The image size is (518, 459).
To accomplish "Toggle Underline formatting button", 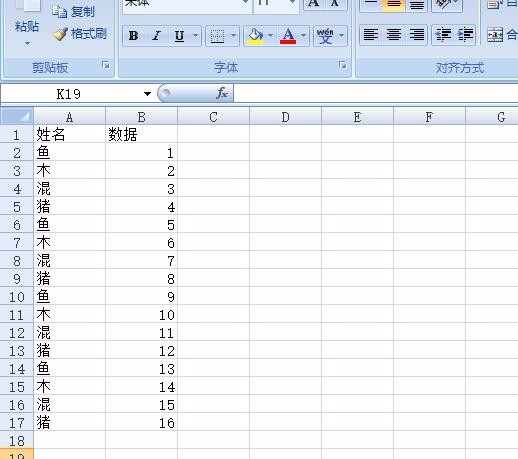I will [179, 36].
